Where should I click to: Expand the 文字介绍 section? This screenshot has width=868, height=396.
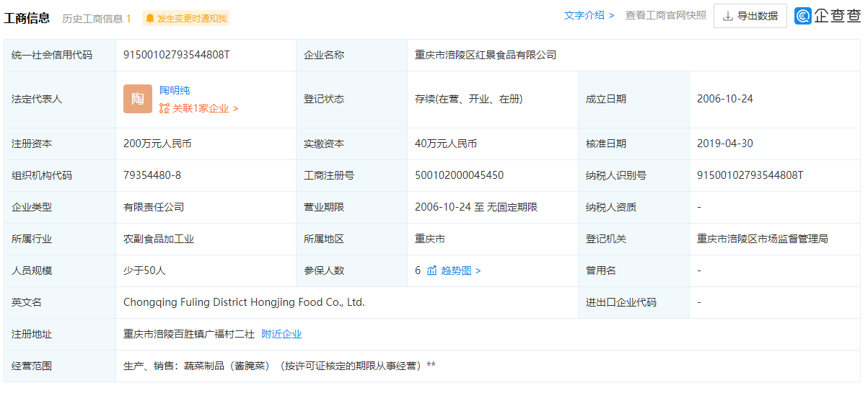click(x=589, y=15)
